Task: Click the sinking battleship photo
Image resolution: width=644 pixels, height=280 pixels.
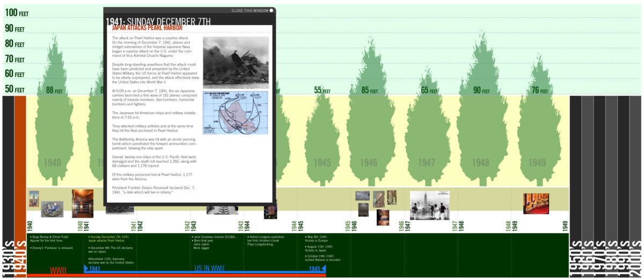Action: click(x=236, y=62)
